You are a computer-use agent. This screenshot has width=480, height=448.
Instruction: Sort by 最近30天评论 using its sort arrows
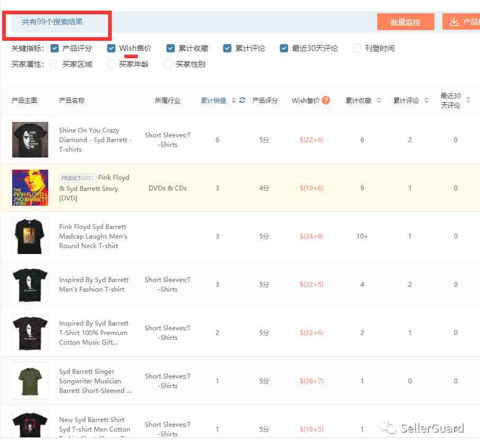pos(468,100)
